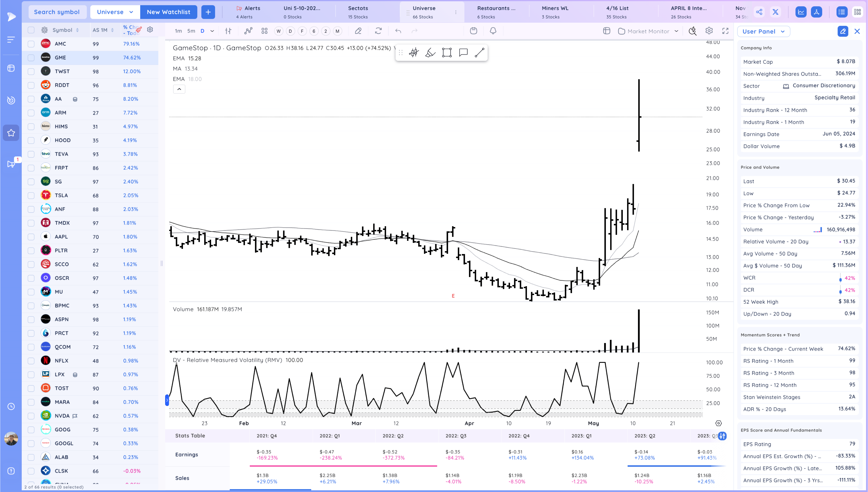Image resolution: width=868 pixels, height=492 pixels.
Task: Click the refresh chart icon
Action: [x=378, y=31]
